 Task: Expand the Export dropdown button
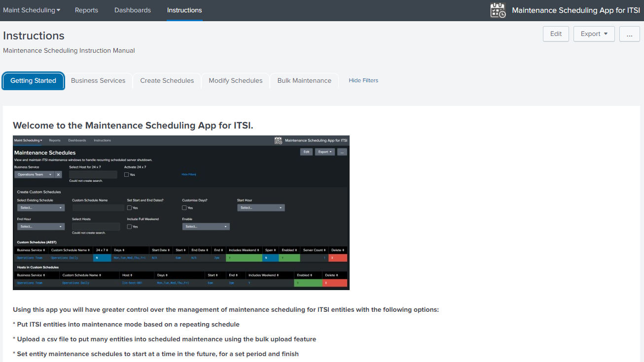click(594, 34)
